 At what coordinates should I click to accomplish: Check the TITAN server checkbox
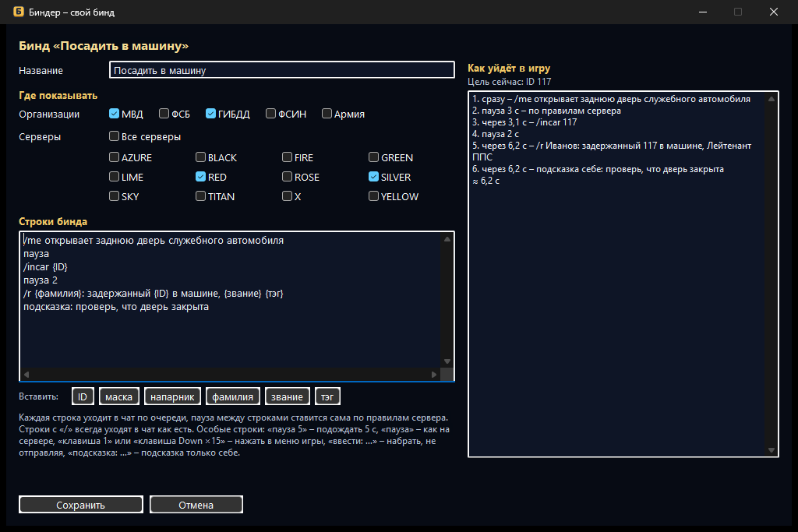point(200,196)
